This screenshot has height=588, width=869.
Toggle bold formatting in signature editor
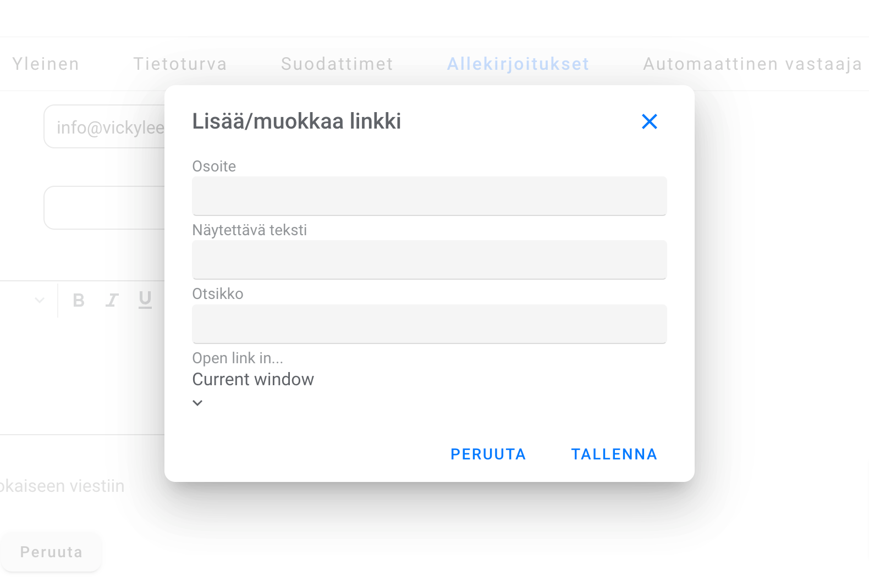pos(79,300)
